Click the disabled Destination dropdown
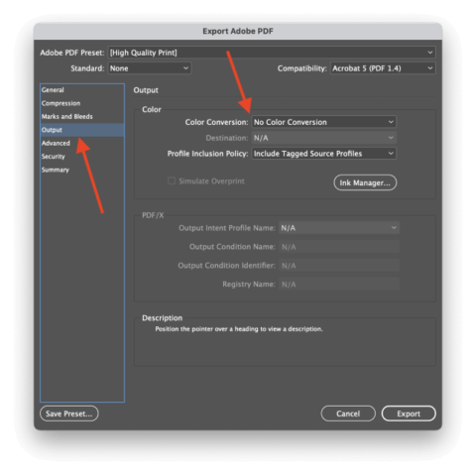This screenshot has width=476, height=475. pos(323,138)
